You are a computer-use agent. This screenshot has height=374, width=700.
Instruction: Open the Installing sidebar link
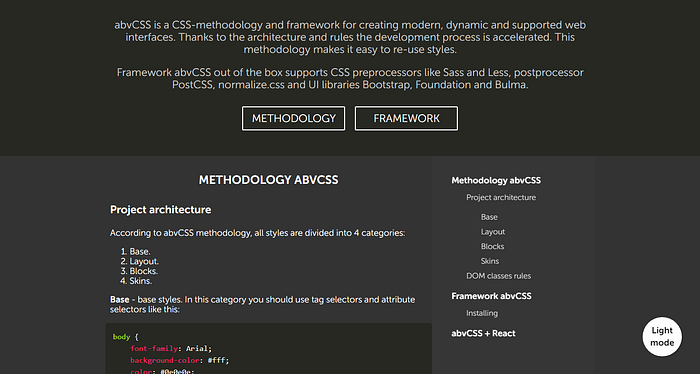pos(482,313)
